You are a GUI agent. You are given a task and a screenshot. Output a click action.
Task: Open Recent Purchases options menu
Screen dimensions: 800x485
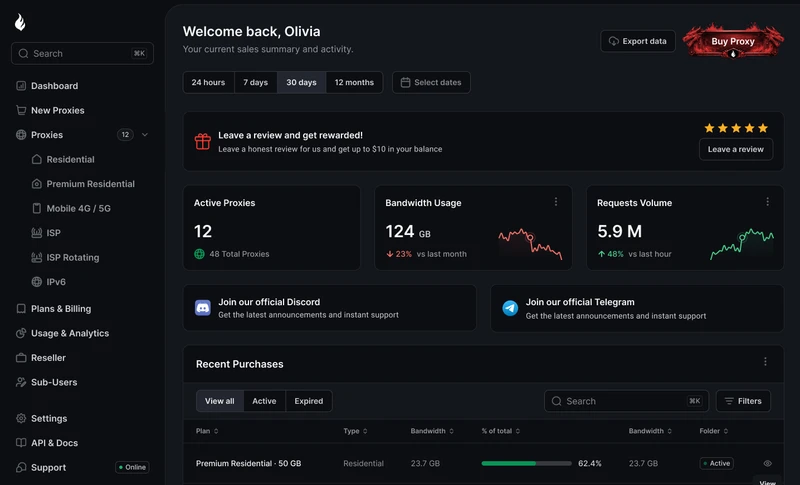(765, 362)
